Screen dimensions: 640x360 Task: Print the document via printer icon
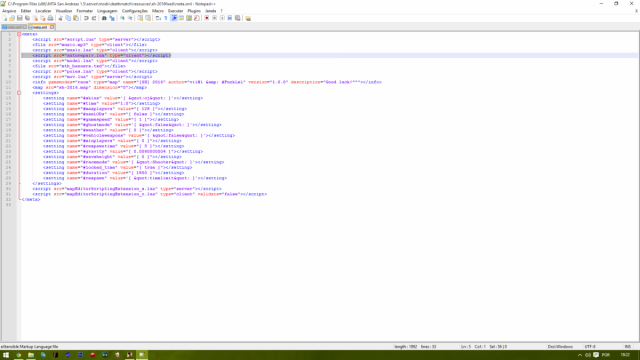(x=50, y=18)
